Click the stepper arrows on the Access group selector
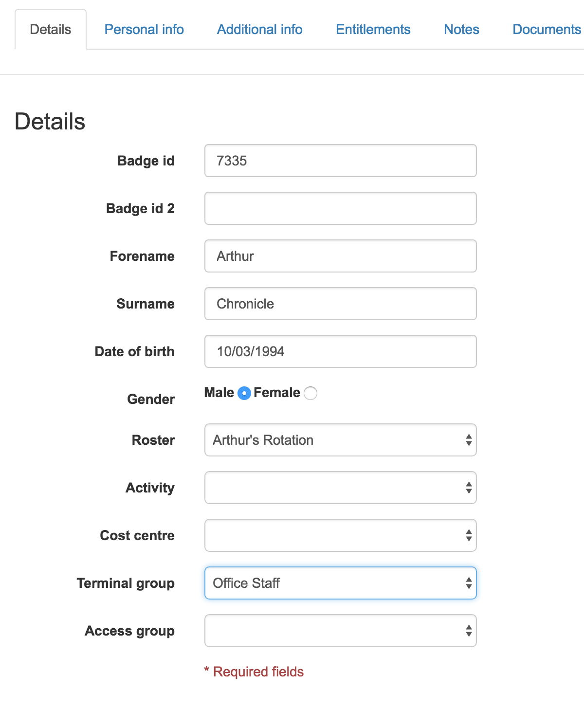584x728 pixels. click(468, 631)
